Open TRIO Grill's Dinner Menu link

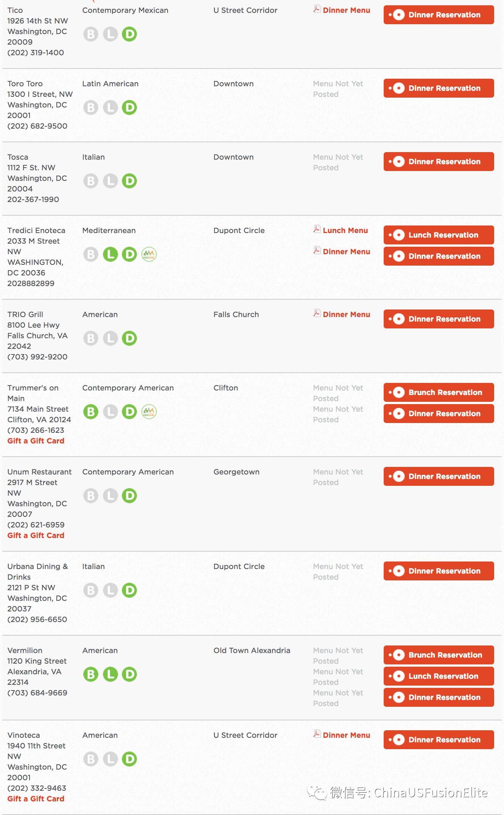[x=346, y=314]
